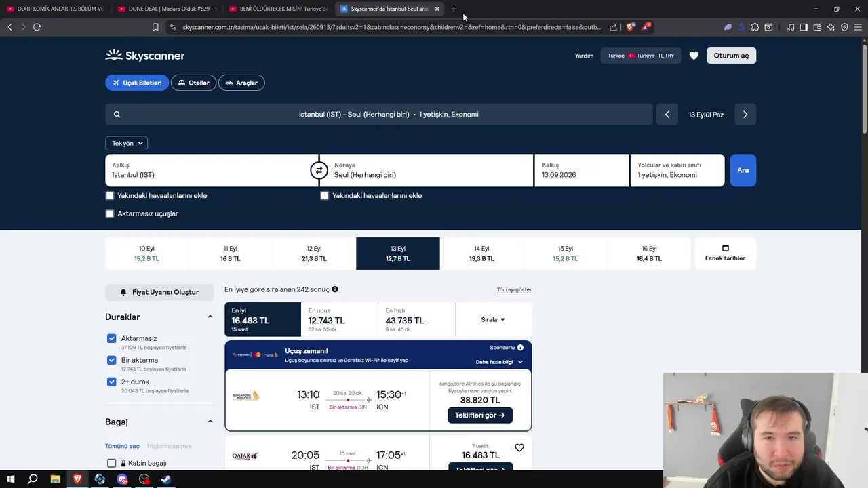The height and width of the screenshot is (488, 868).
Task: Click the Ara search button
Action: (x=743, y=170)
